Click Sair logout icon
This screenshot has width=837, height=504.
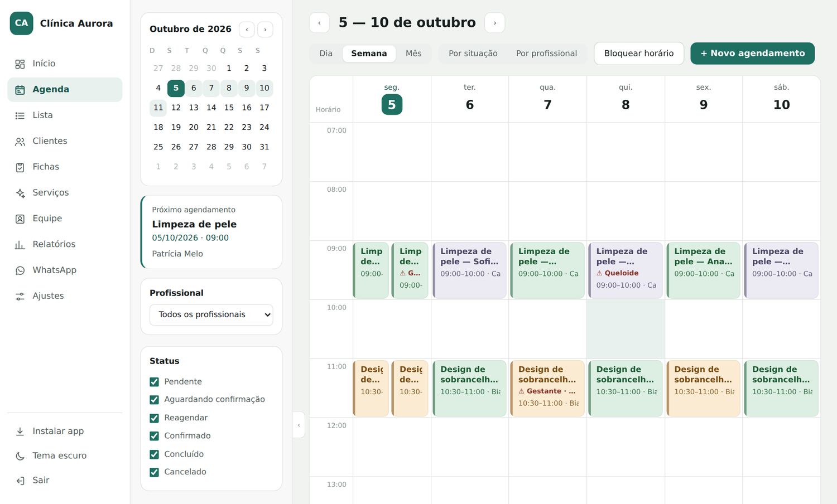[20, 481]
